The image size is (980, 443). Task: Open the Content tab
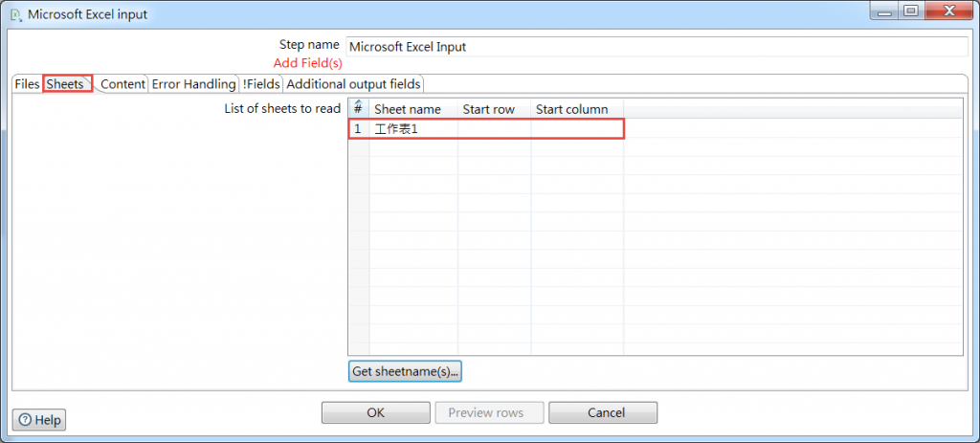(x=123, y=84)
